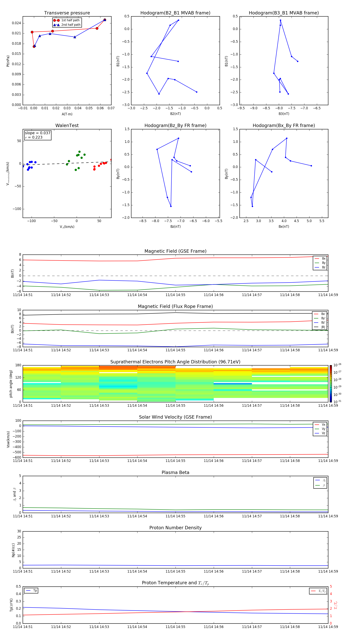Image resolution: width=351 pixels, height=644 pixels.
Task: Click the 'Bx(nT)' x-axis label
Action: click(x=284, y=227)
